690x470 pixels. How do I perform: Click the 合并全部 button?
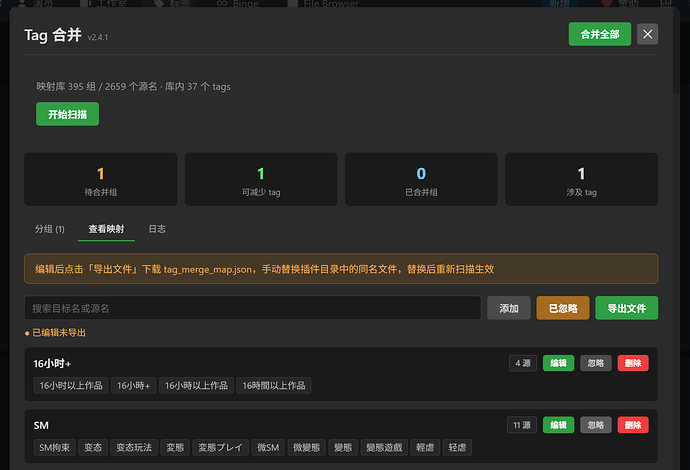click(x=599, y=34)
